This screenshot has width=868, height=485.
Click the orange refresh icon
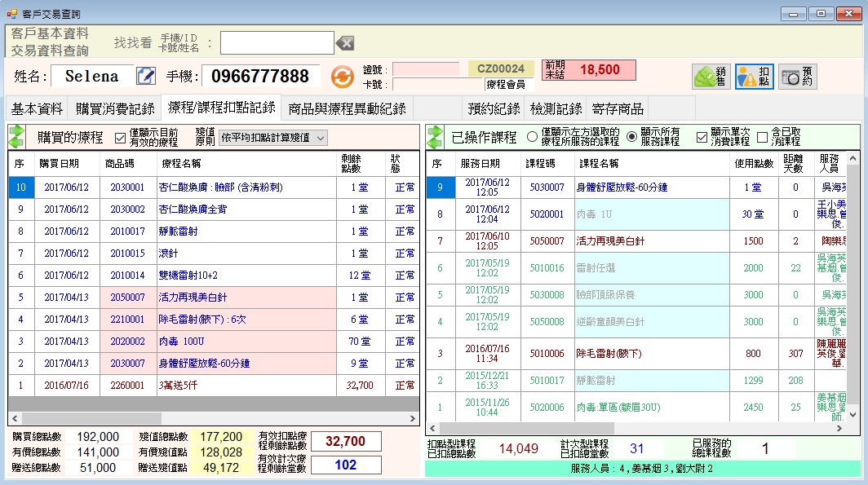[x=342, y=77]
